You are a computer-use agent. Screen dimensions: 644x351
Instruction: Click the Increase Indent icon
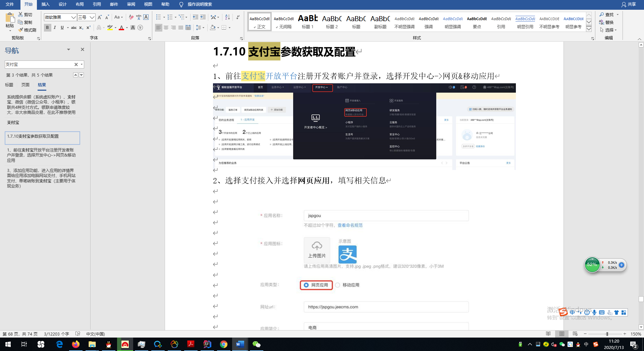point(203,17)
